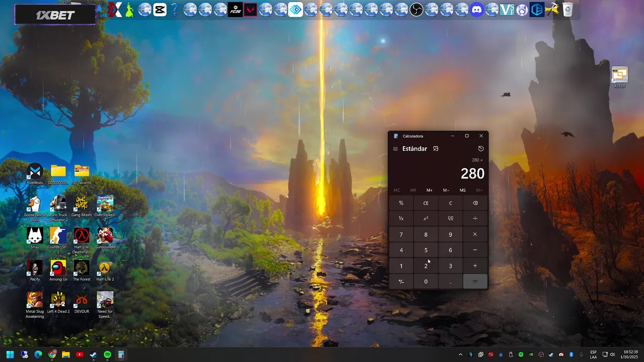Viewport: 644px width, 362px height.
Task: Click the percent key
Action: (401, 203)
